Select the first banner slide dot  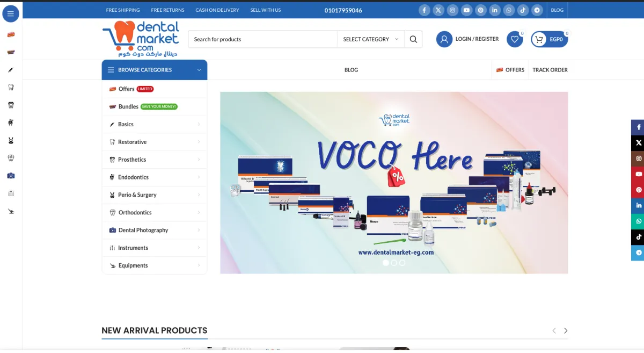tap(385, 263)
